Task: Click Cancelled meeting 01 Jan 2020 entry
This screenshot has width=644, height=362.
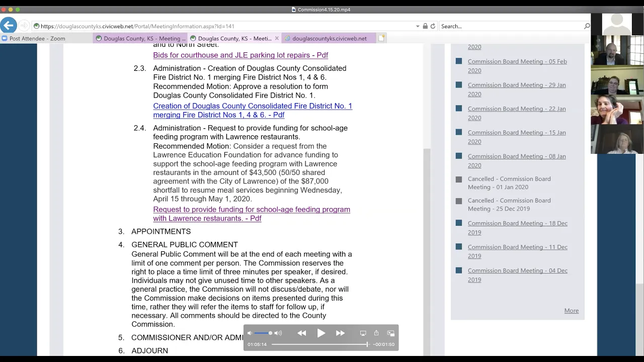Action: point(509,183)
